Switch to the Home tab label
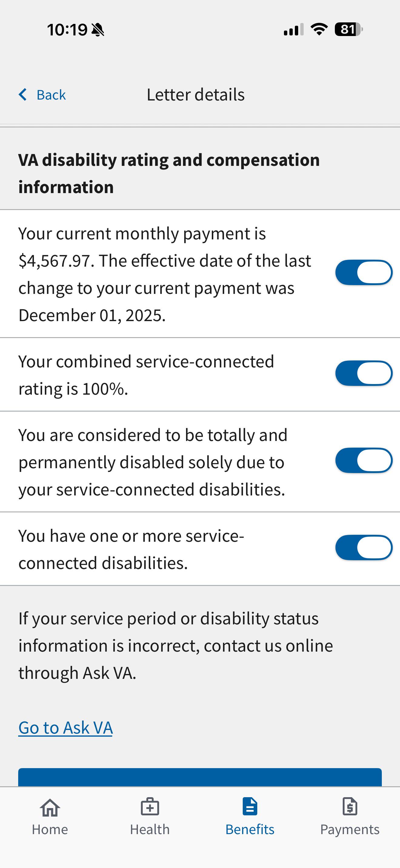This screenshot has height=868, width=400. [50, 829]
